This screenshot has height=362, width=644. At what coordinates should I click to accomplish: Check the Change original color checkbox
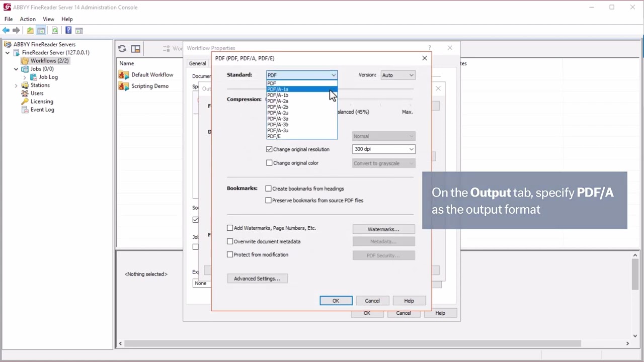point(269,163)
